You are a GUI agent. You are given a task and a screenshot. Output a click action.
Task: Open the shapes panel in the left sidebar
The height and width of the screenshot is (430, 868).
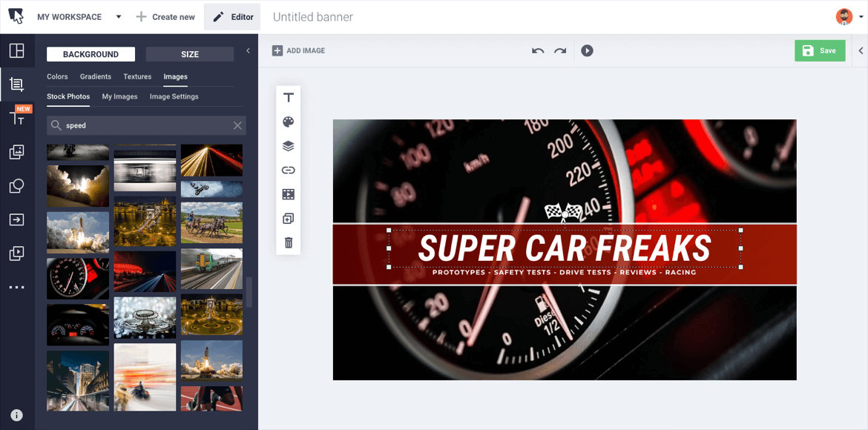[x=16, y=186]
